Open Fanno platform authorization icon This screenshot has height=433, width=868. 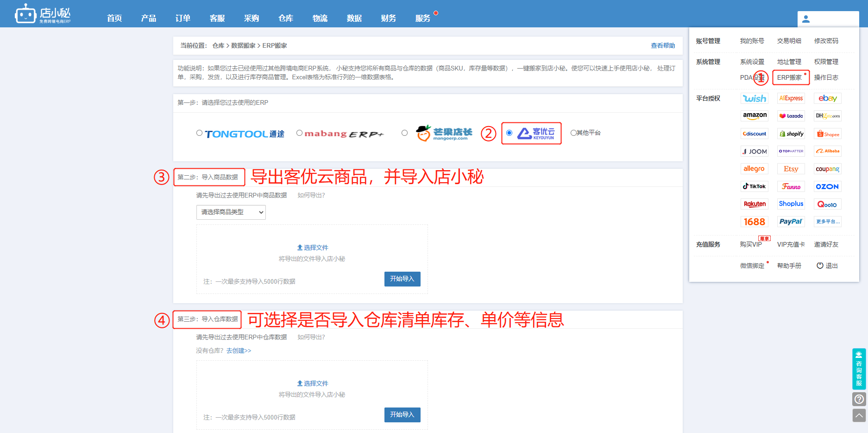791,186
